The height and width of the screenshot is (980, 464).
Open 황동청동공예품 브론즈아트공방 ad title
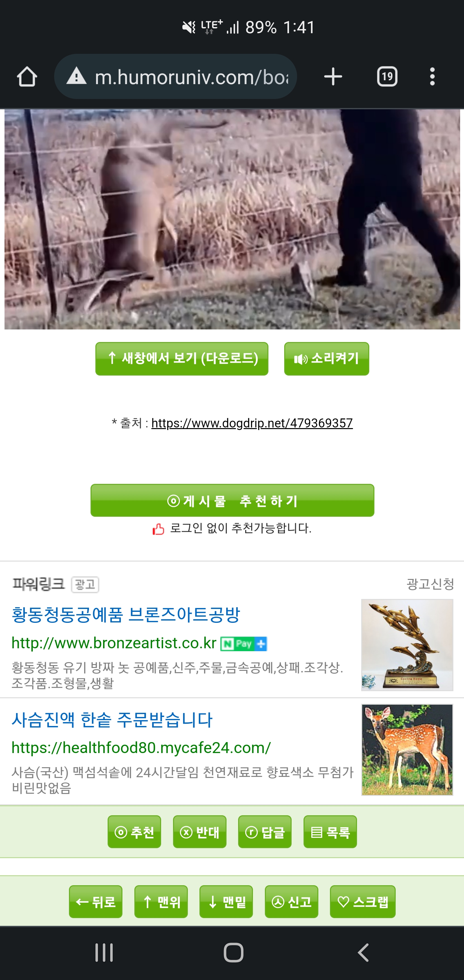click(126, 614)
